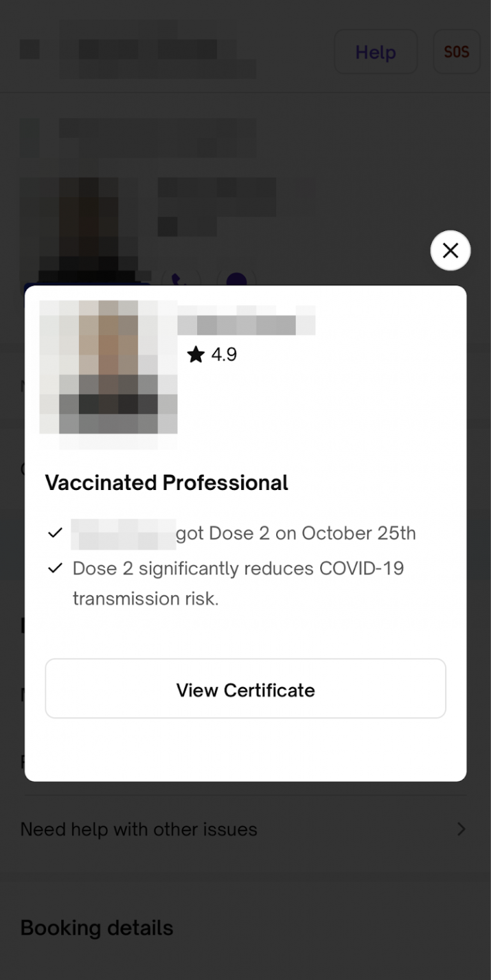This screenshot has height=980, width=491.
Task: Tap the COVID-19 transmission risk statement
Action: pyautogui.click(x=238, y=583)
